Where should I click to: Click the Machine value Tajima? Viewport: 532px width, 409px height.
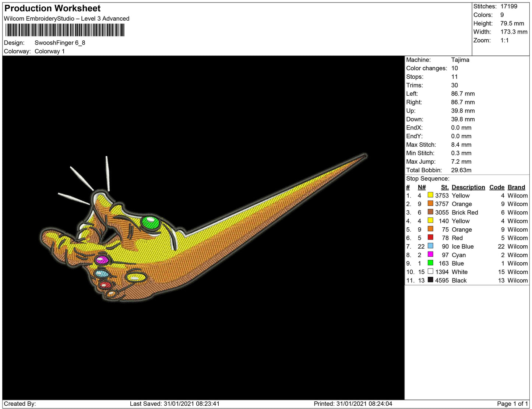(460, 60)
